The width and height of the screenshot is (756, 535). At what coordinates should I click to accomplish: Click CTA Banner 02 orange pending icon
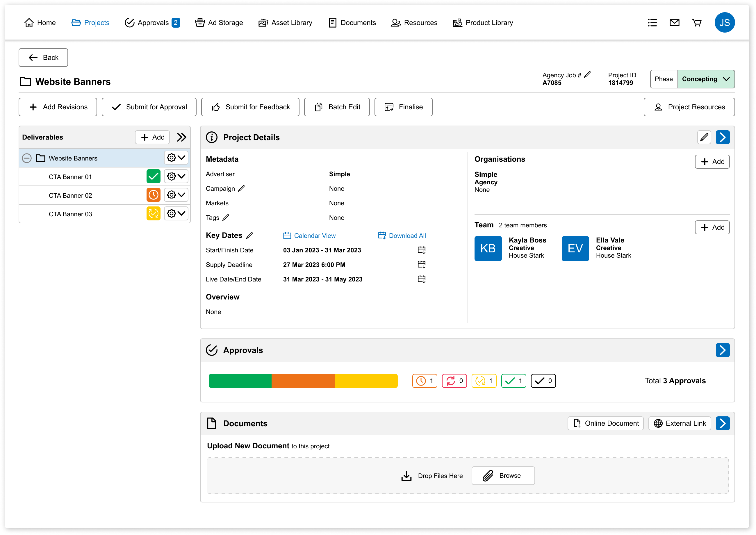153,195
